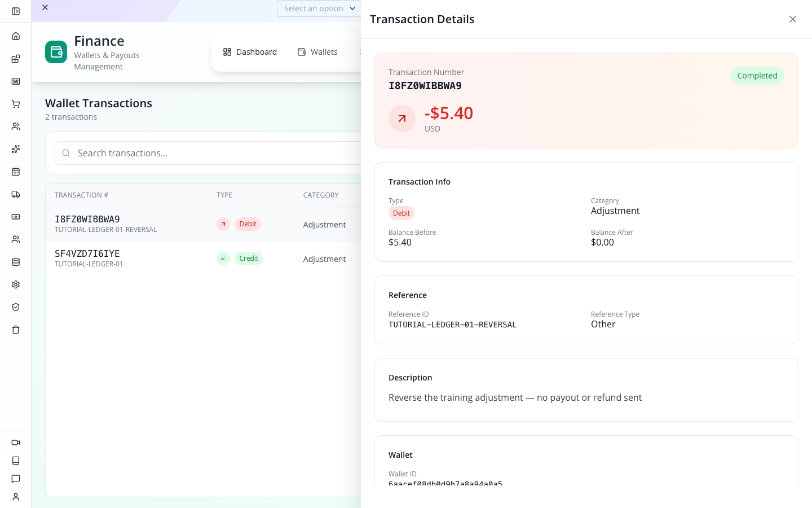Open the book sidebar icon

[16, 461]
